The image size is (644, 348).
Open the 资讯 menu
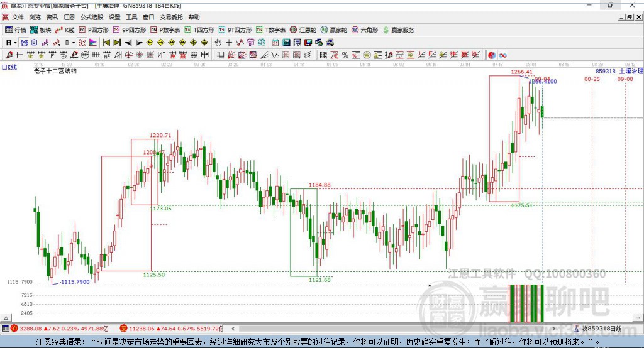click(x=52, y=17)
